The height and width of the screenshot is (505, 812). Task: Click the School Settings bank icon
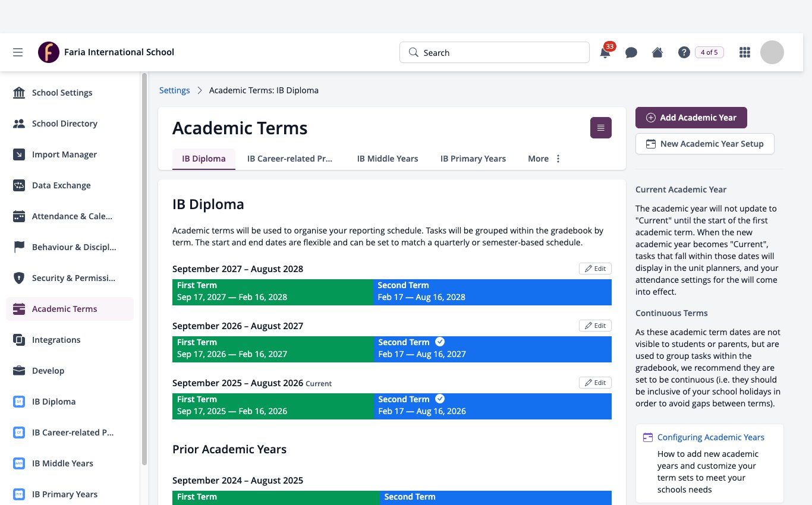click(19, 93)
